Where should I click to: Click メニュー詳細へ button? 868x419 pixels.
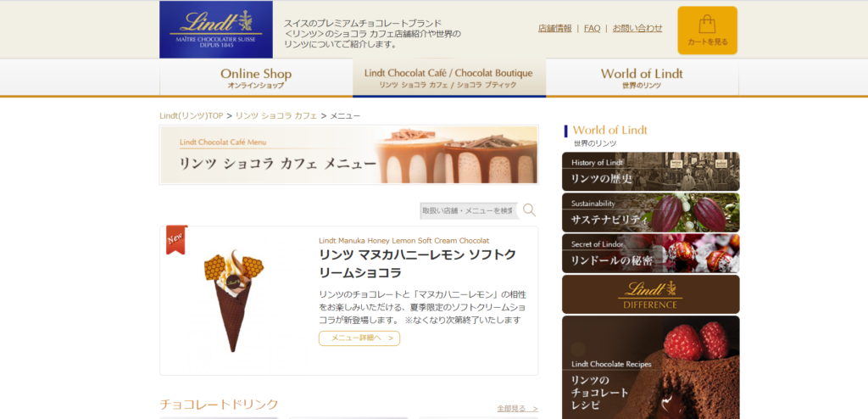click(359, 338)
